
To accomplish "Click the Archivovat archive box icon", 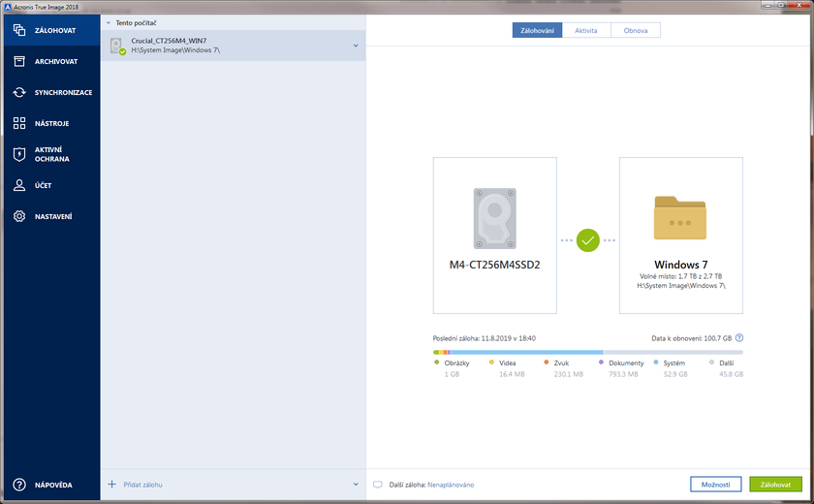I will 19,61.
